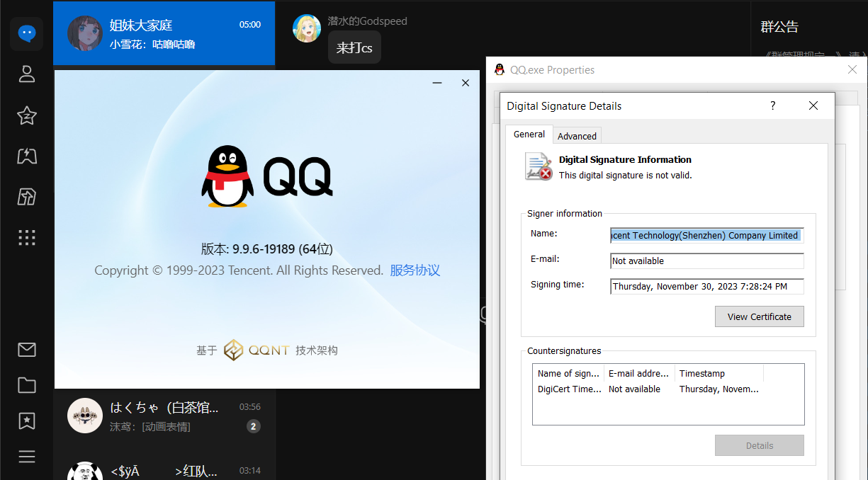Image resolution: width=868 pixels, height=480 pixels.
Task: Click the sender name 潜水的Godspeed
Action: click(367, 21)
